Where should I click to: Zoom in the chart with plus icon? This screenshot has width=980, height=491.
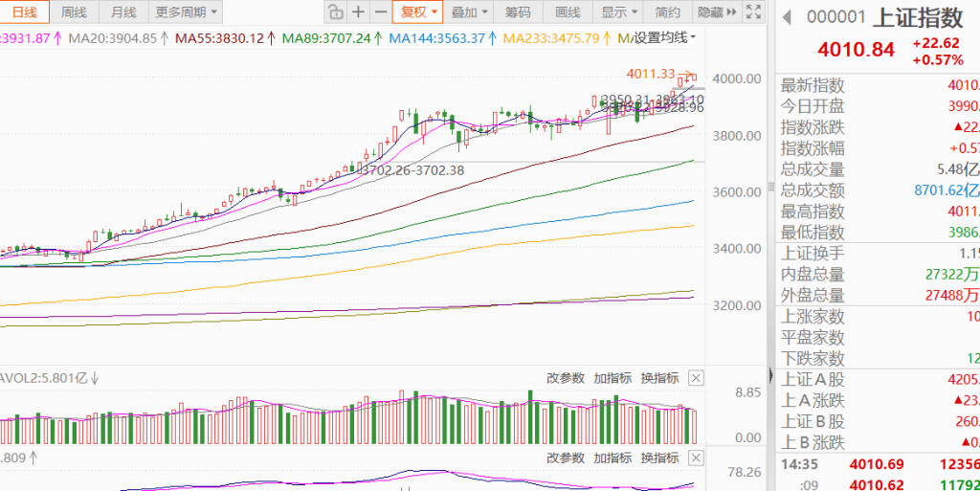[358, 12]
